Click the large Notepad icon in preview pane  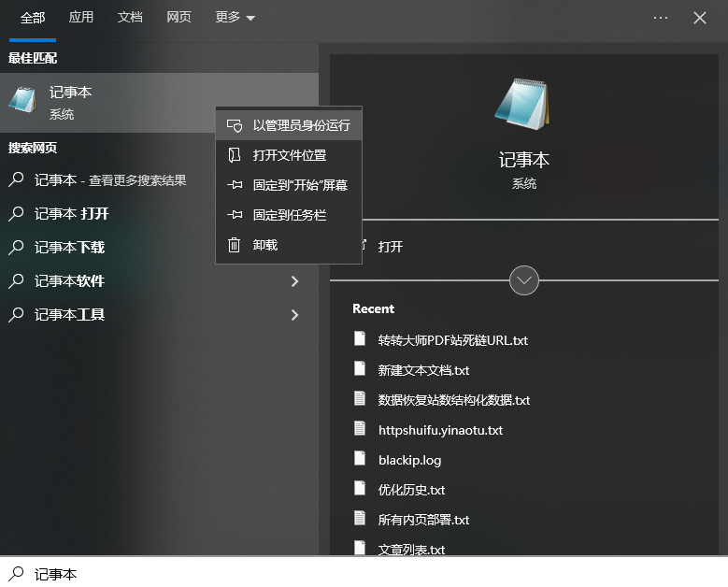pyautogui.click(x=523, y=104)
